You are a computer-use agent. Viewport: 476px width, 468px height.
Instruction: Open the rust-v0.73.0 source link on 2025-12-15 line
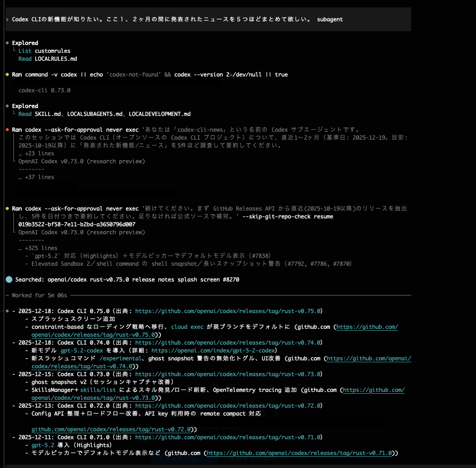228,374
